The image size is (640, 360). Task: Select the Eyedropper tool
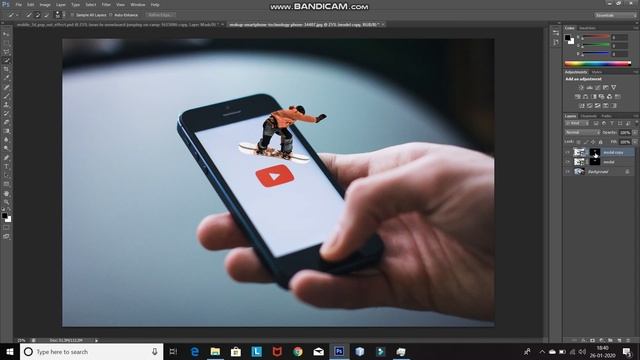tap(6, 78)
